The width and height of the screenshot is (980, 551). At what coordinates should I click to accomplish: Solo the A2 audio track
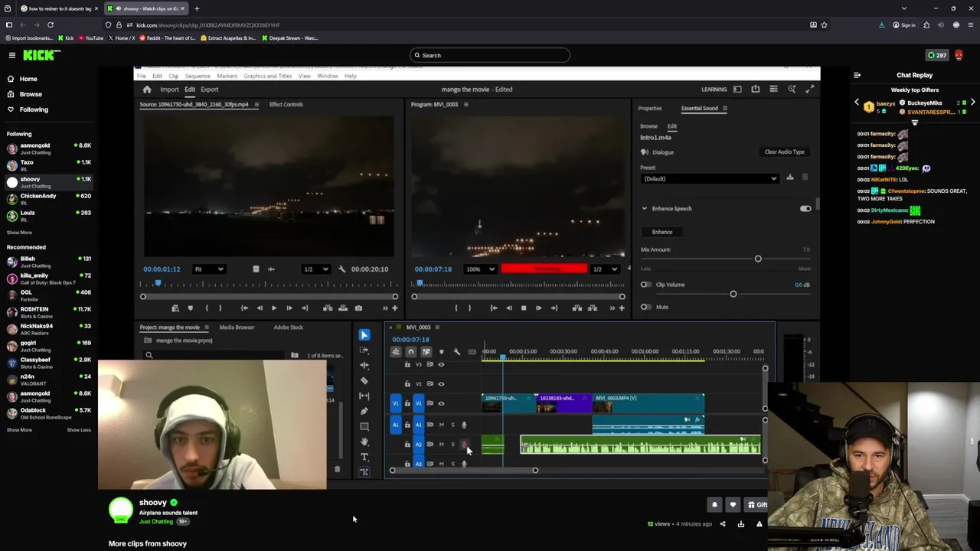point(452,445)
